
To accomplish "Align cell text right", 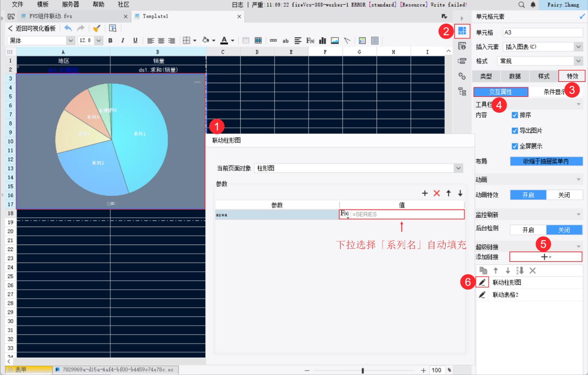I will [172, 40].
